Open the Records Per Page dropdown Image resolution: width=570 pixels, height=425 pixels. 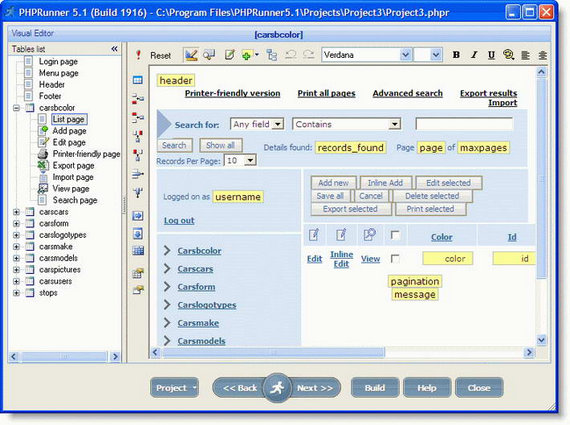(x=250, y=160)
